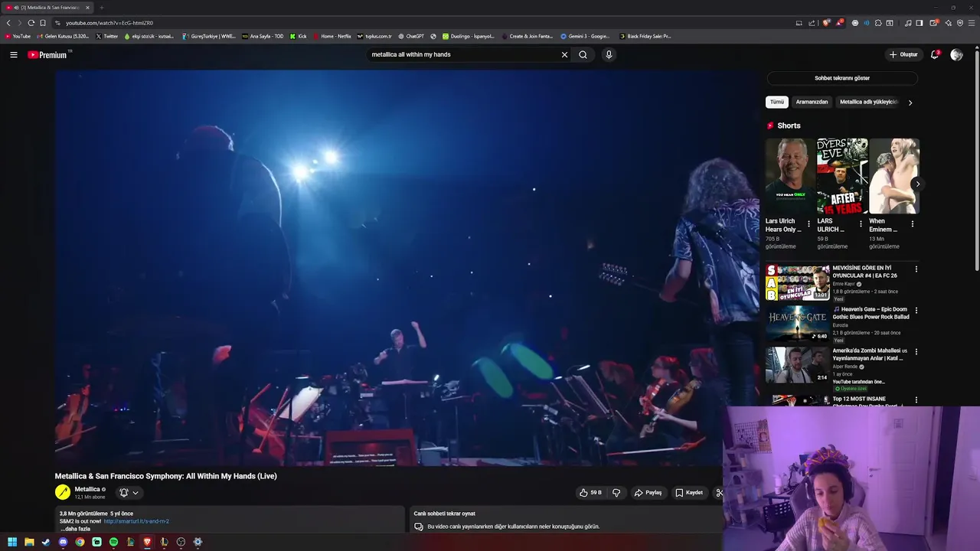Click Sohbet tekrarını göster button
980x551 pixels.
click(841, 78)
